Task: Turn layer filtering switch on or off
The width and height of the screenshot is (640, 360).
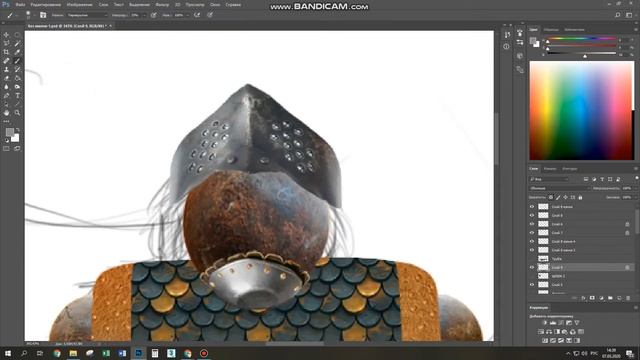Action: [x=637, y=179]
